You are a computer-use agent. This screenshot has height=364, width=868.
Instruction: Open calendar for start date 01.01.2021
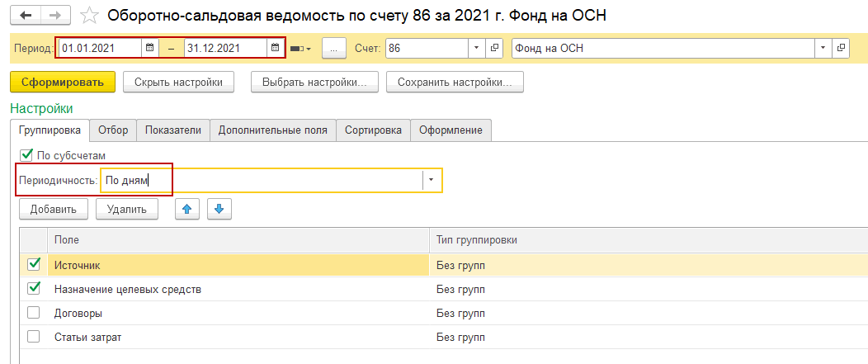(149, 49)
